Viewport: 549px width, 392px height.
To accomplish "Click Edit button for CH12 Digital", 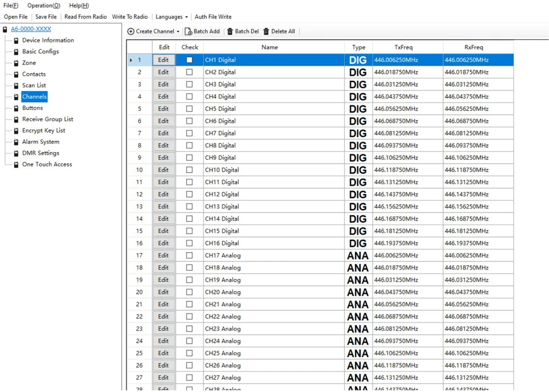I will click(164, 194).
